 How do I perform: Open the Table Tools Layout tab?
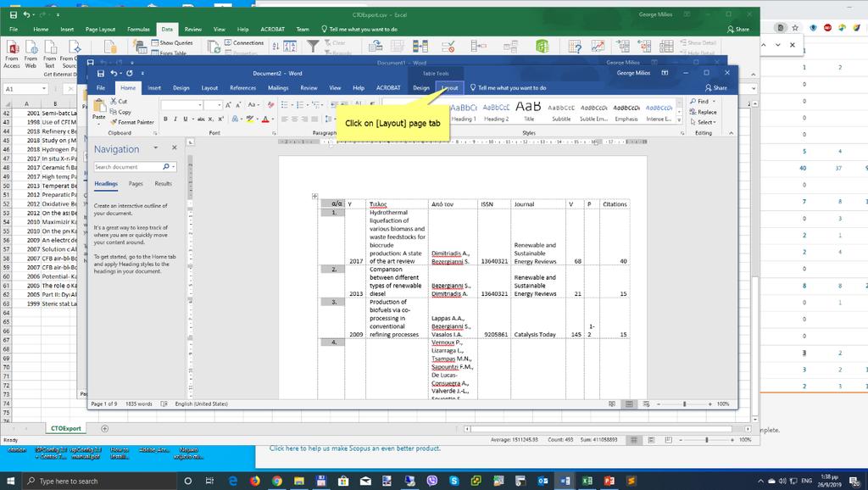pos(449,87)
